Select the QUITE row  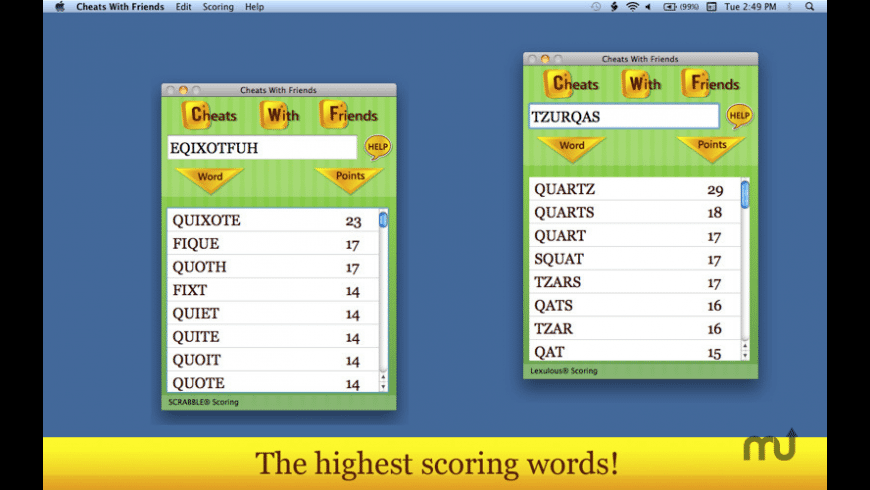[273, 337]
